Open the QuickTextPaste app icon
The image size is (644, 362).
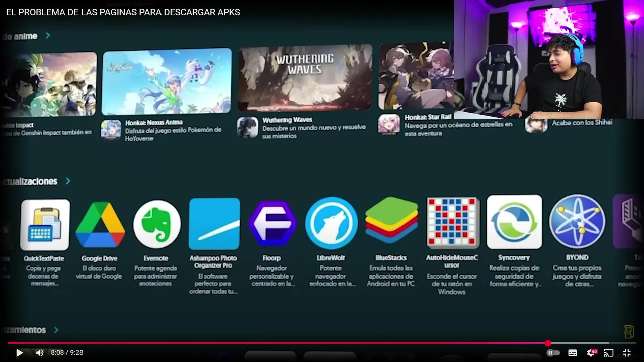(x=45, y=225)
